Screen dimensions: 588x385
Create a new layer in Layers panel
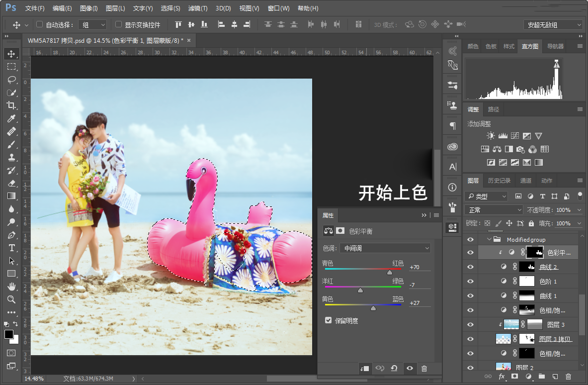555,377
